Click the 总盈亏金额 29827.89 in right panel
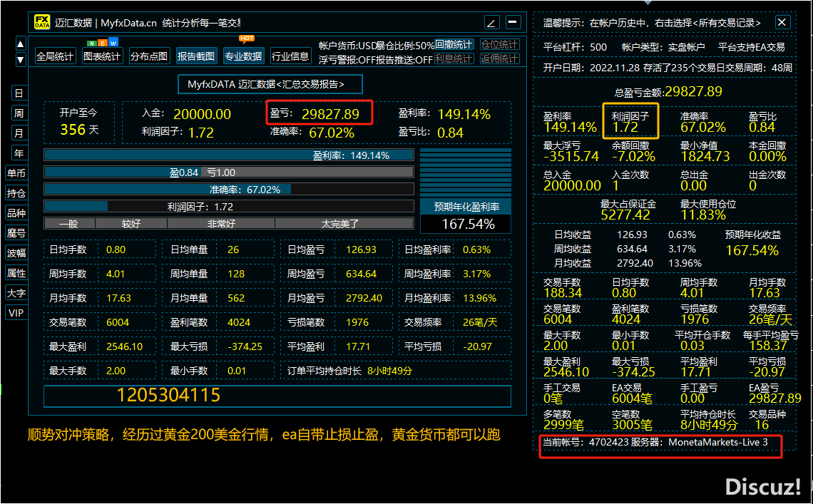Viewport: 813px width, 504px height. click(x=668, y=92)
